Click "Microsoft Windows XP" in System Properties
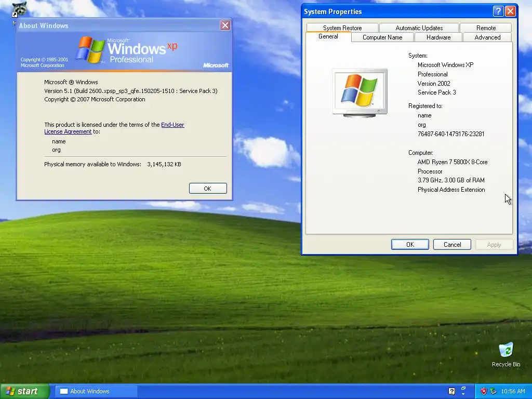This screenshot has width=532, height=399. (x=445, y=65)
